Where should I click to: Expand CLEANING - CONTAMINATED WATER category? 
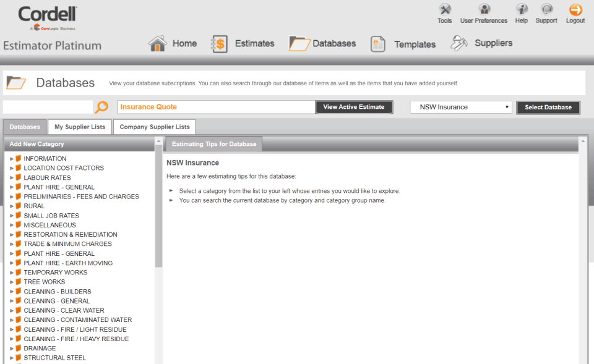tap(11, 320)
